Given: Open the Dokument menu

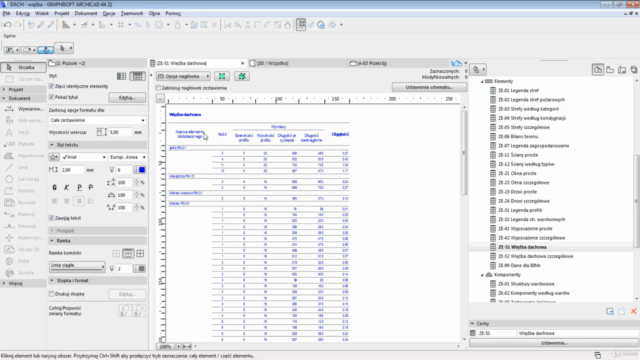Looking at the screenshot, I should click(86, 13).
